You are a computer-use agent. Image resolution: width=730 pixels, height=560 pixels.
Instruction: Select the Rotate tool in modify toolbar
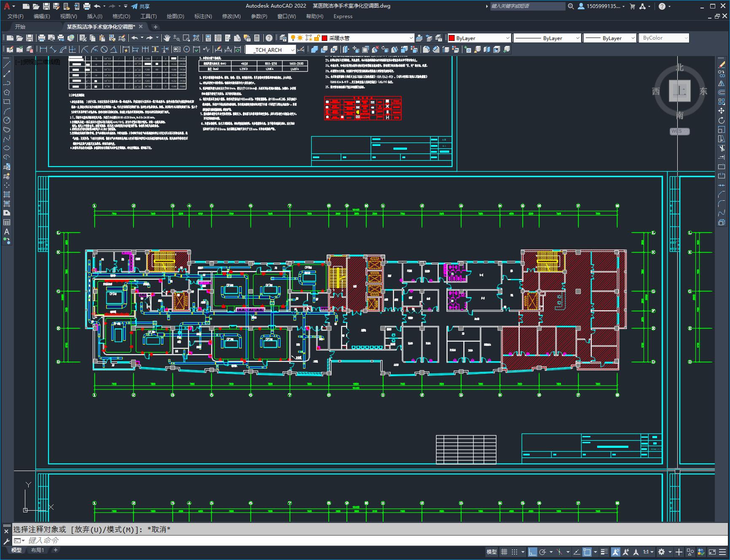tap(722, 120)
